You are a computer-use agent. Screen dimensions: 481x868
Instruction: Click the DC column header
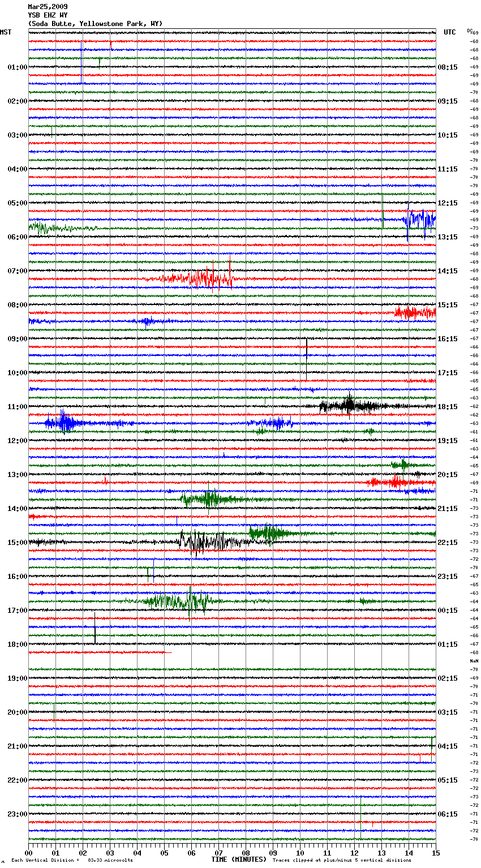coord(470,31)
